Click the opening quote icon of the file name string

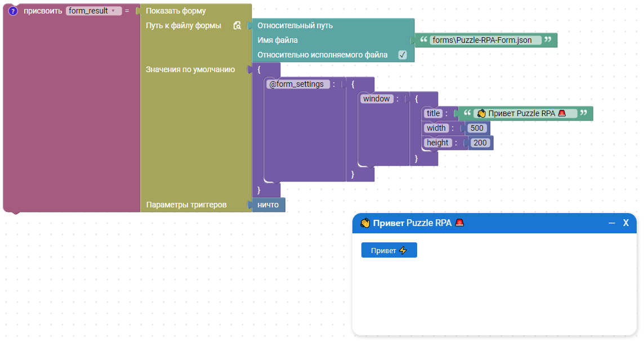(x=424, y=40)
